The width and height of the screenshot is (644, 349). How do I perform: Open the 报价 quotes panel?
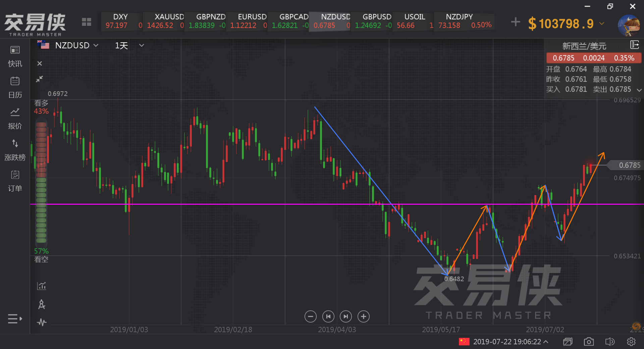coord(15,118)
